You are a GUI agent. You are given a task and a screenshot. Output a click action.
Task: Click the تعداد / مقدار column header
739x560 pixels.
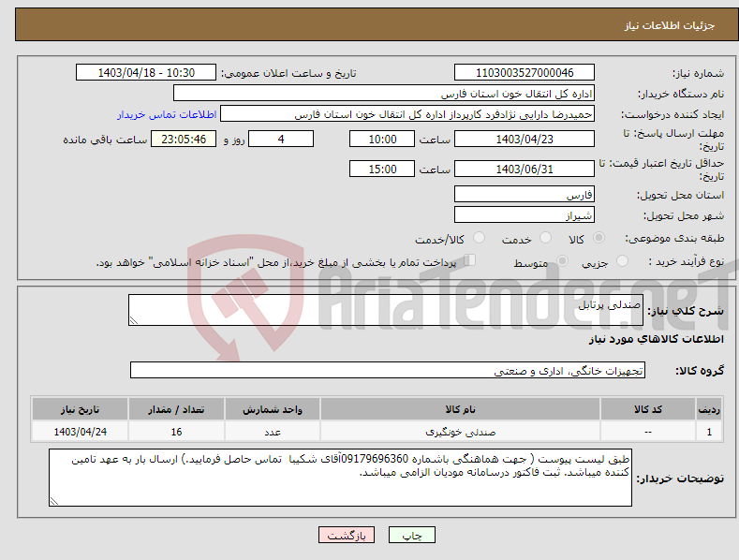176,409
